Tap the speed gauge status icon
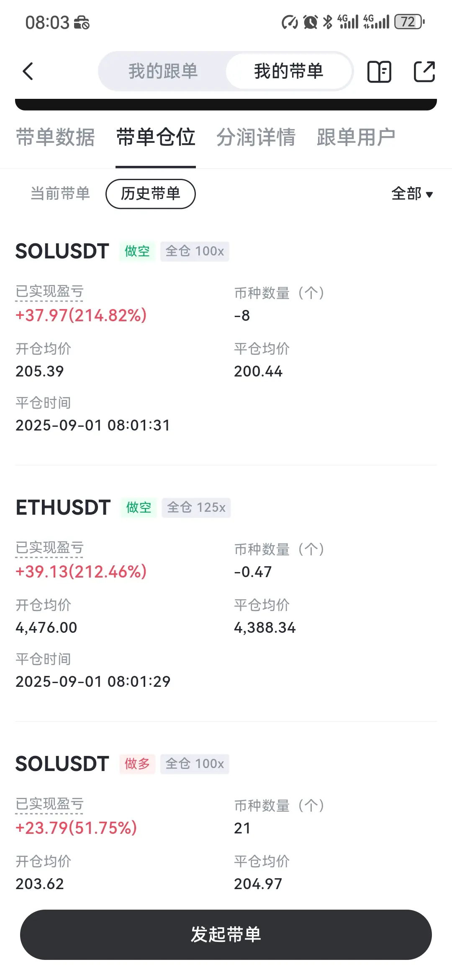 (x=290, y=22)
